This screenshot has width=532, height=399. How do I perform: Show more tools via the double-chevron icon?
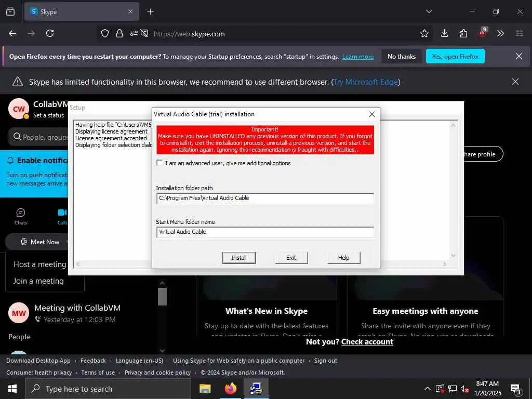tap(500, 33)
